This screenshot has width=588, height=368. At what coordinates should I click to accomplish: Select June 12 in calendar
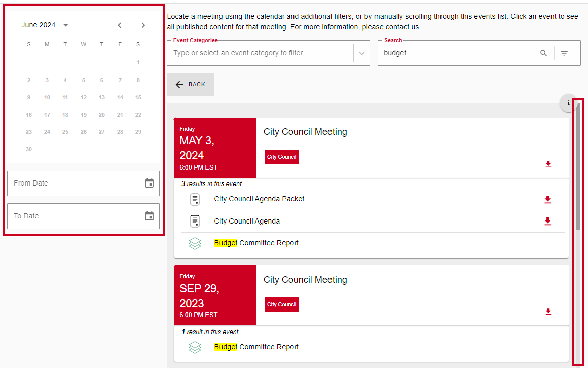point(84,97)
